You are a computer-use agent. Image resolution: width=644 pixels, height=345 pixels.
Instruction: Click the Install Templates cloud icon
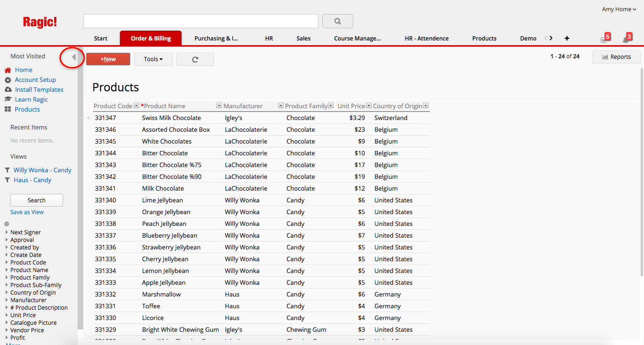[8, 89]
